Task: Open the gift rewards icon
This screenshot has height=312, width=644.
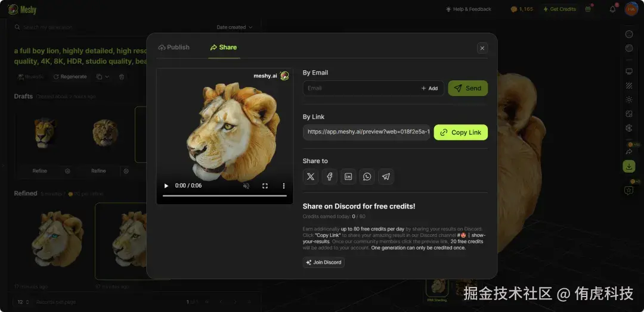Action: click(x=588, y=9)
